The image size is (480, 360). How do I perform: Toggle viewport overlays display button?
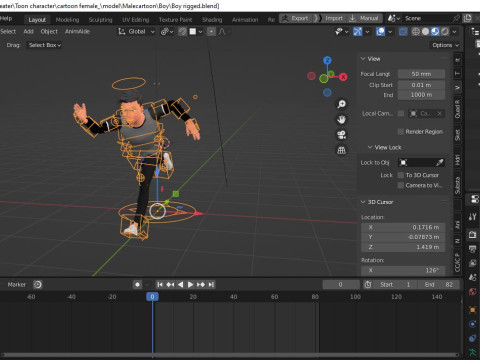[380, 32]
